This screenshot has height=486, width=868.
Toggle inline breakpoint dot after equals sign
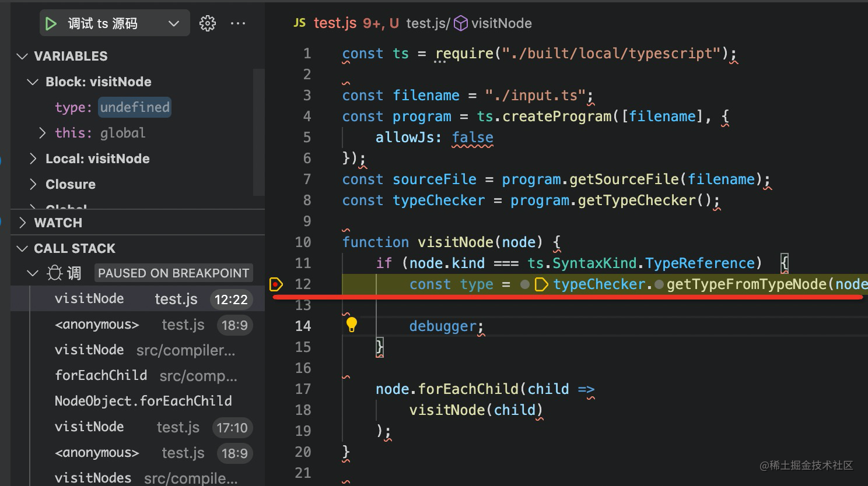[x=524, y=284]
